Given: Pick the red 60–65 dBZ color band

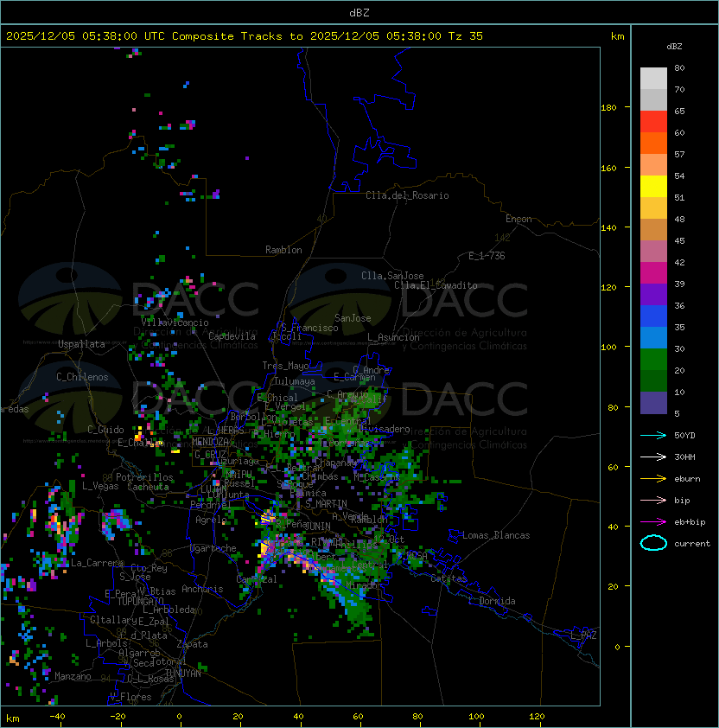Looking at the screenshot, I should point(653,122).
